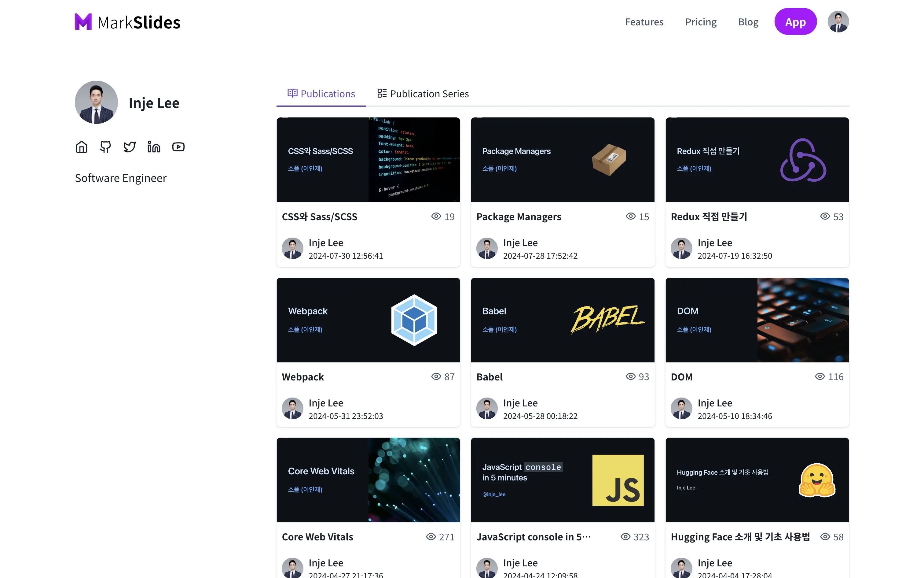Screen dimensions: 924x578
Task: Launch the purple App button
Action: (x=795, y=21)
